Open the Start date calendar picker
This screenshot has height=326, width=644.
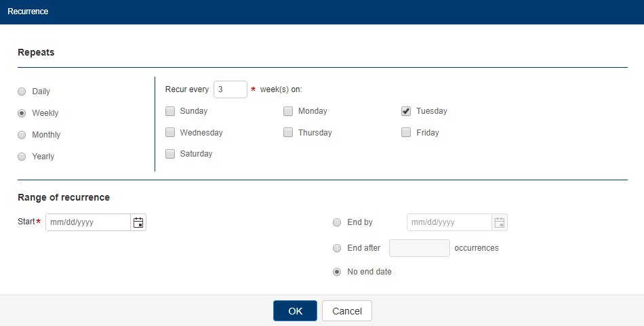point(138,222)
